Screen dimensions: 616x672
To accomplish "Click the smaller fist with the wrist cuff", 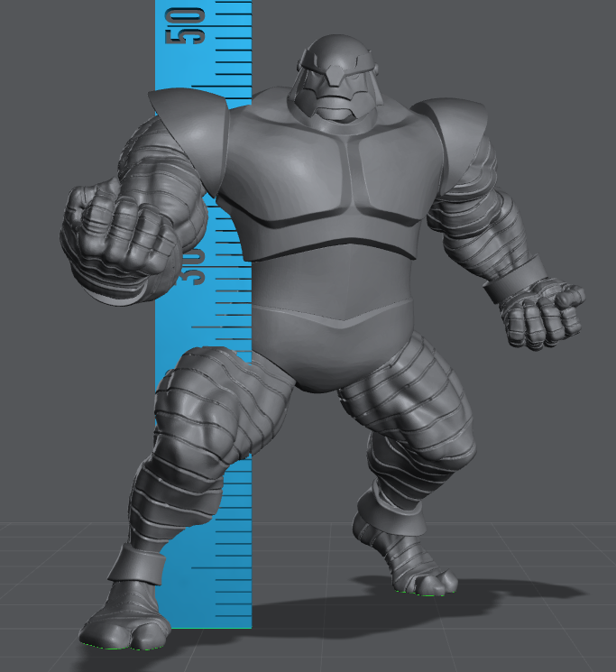I will click(542, 316).
